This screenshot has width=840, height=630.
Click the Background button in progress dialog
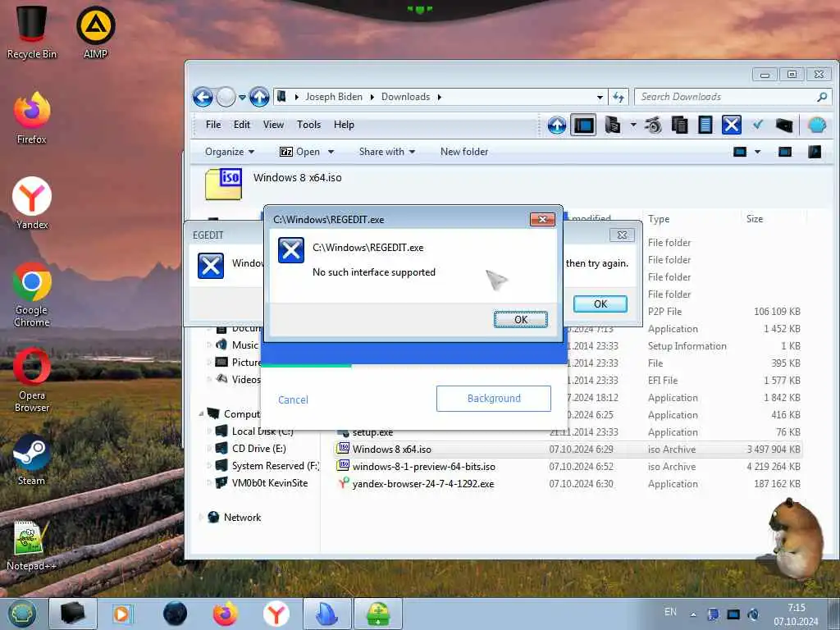[x=493, y=399]
